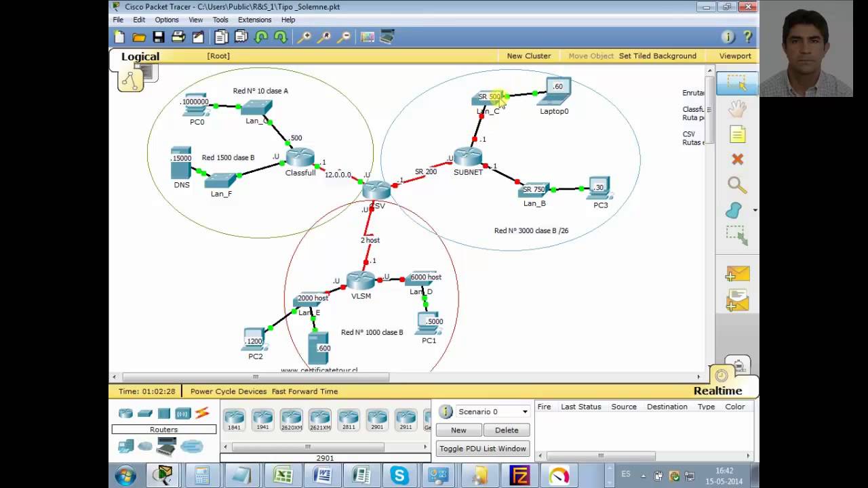This screenshot has height=488, width=868.
Task: Select the Hubs device category
Action: point(164,413)
